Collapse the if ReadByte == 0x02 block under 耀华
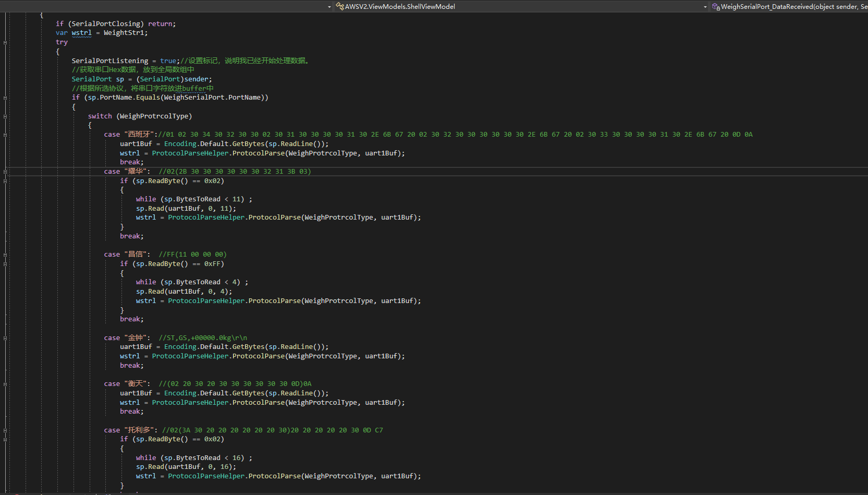Screen dimensions: 868x495 (5, 181)
